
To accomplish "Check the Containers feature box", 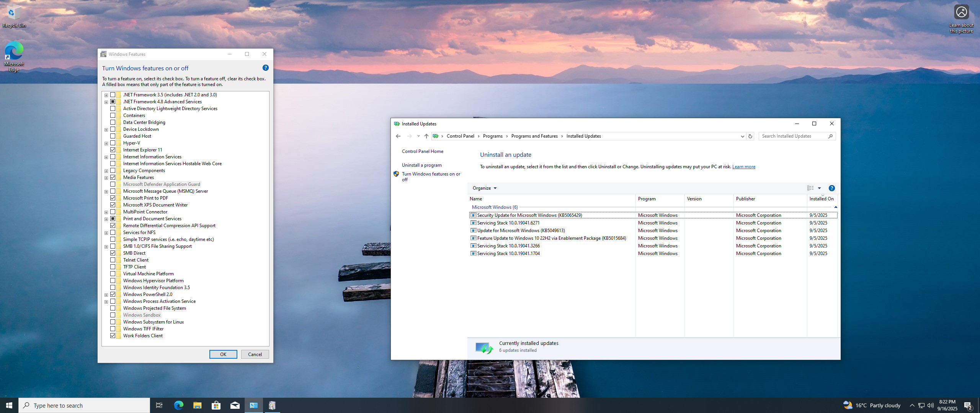I will [x=113, y=115].
